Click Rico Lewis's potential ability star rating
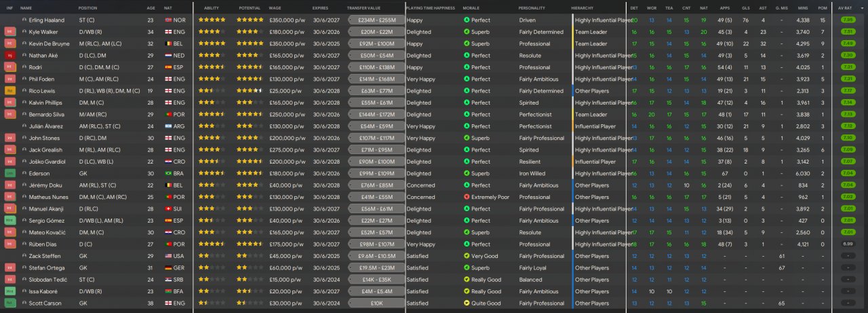Screen dimensions: 868x313 coord(250,91)
